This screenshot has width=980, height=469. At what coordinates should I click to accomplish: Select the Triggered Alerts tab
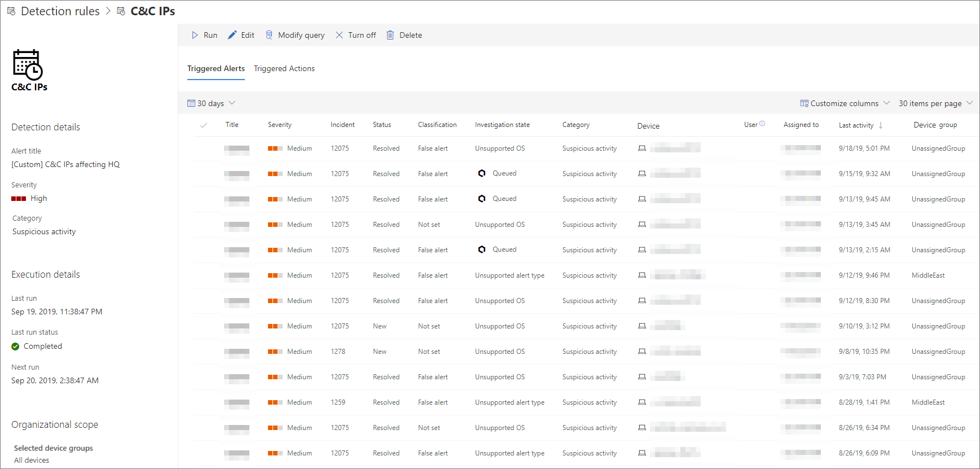pos(216,68)
